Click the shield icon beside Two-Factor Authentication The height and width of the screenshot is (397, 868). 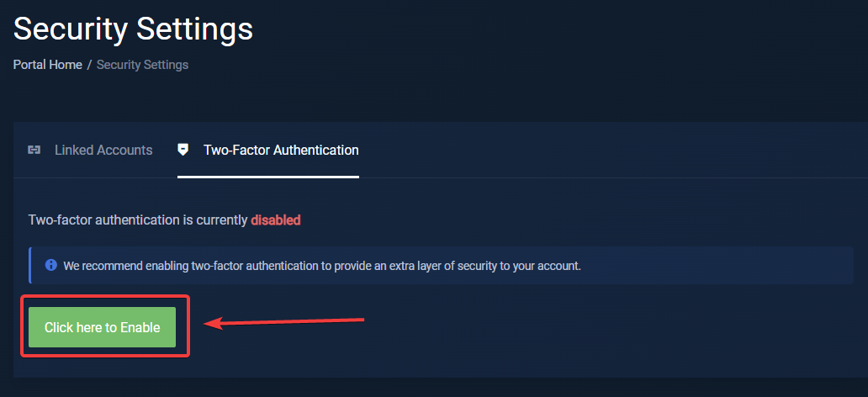click(x=183, y=150)
